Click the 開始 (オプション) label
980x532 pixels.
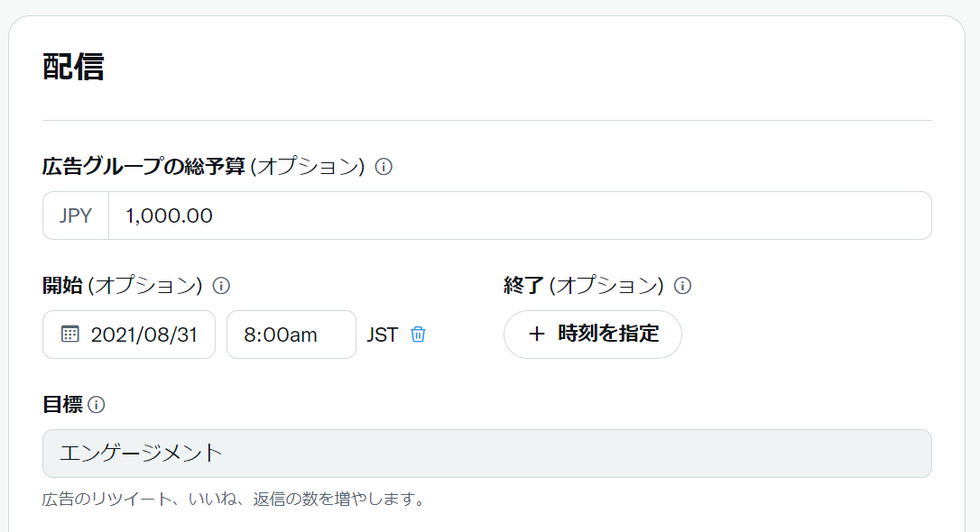pyautogui.click(x=123, y=286)
